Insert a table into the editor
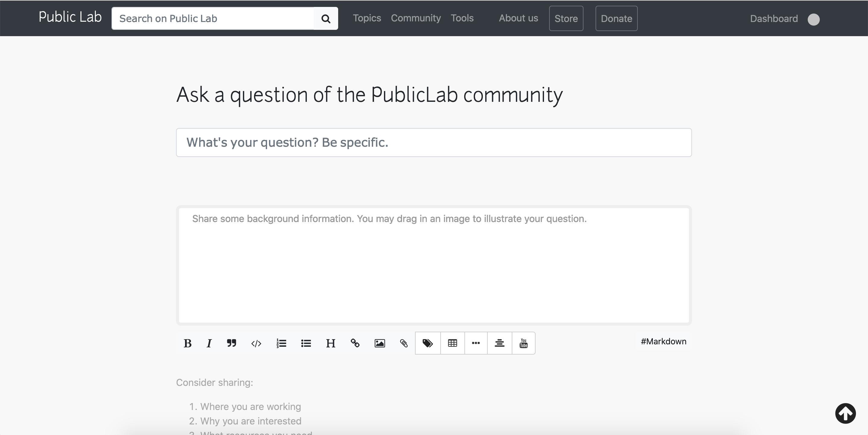 point(452,343)
